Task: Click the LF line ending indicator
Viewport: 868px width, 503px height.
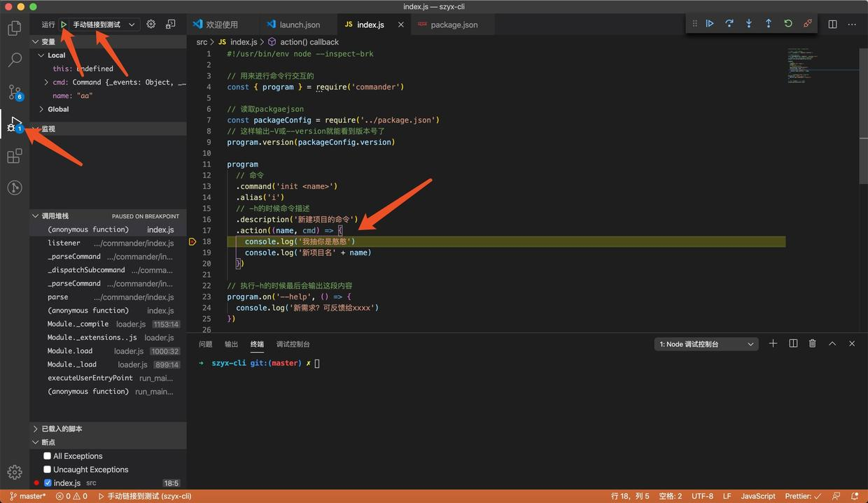Action: [727, 496]
